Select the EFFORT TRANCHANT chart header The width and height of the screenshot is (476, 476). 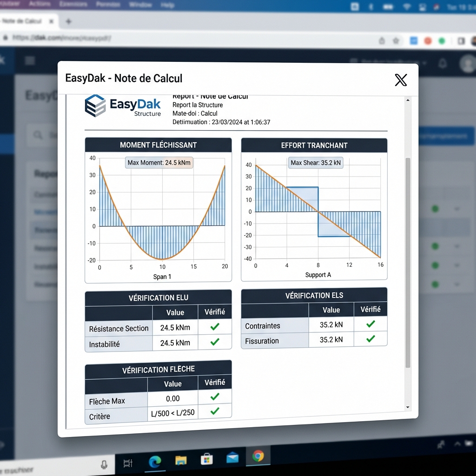point(314,145)
